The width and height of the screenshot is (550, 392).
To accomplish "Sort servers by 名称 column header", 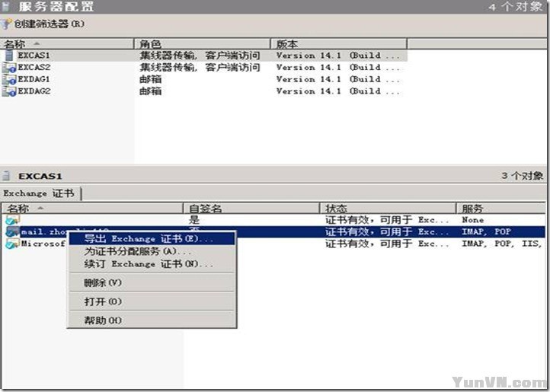I will 67,44.
